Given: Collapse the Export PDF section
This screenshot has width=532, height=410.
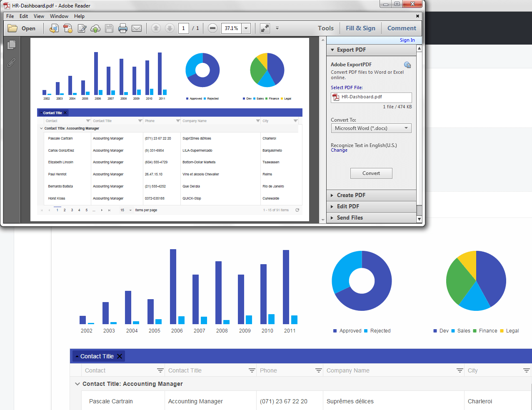Looking at the screenshot, I should point(371,50).
